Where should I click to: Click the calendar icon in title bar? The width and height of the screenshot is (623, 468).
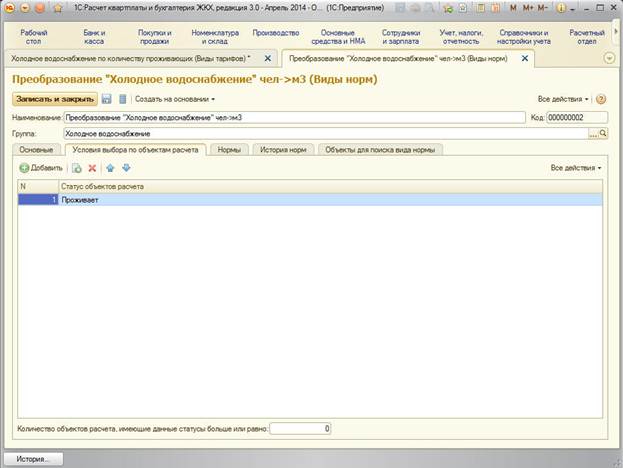495,8
